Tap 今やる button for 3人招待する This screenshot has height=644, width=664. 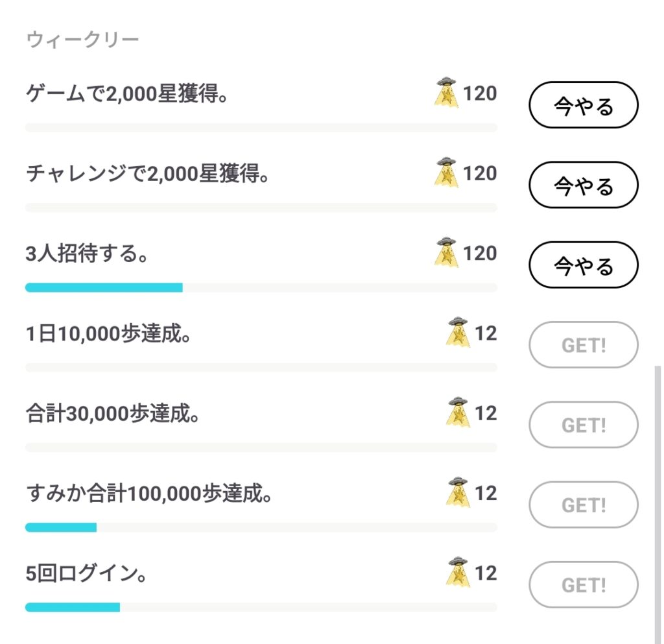(x=584, y=265)
